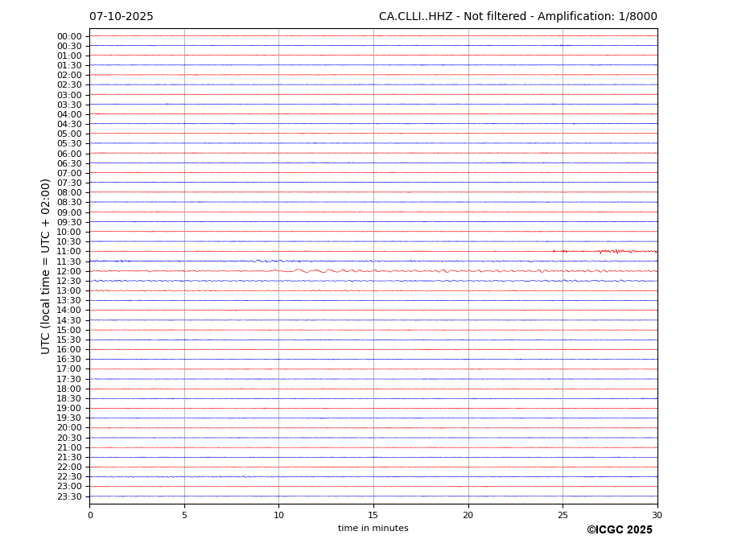The width and height of the screenshot is (746, 560).
Task: Select the 11:00 time row label
Action: tap(68, 252)
